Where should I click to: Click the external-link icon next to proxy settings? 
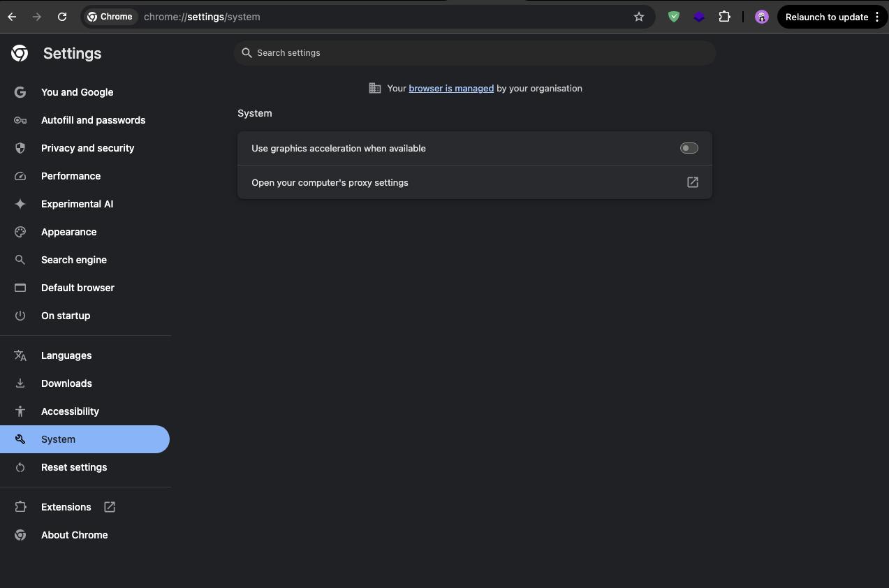click(691, 182)
